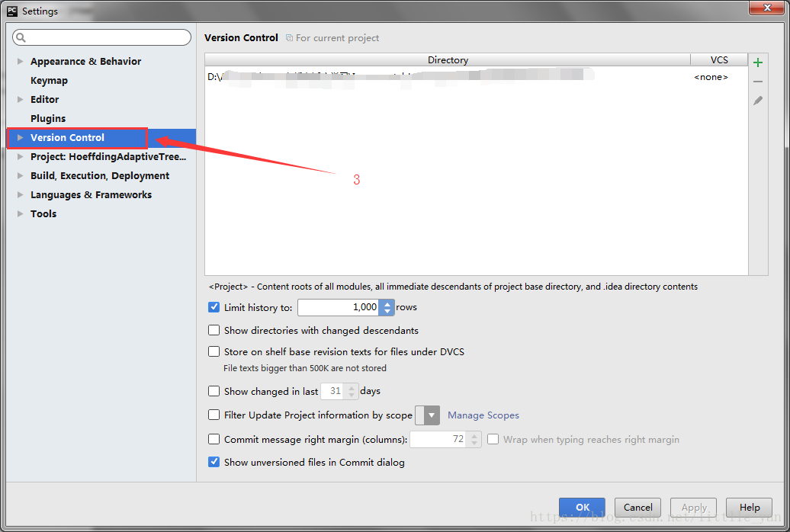This screenshot has width=790, height=532.
Task: Remove selected mapping using minus icon
Action: pyautogui.click(x=759, y=81)
